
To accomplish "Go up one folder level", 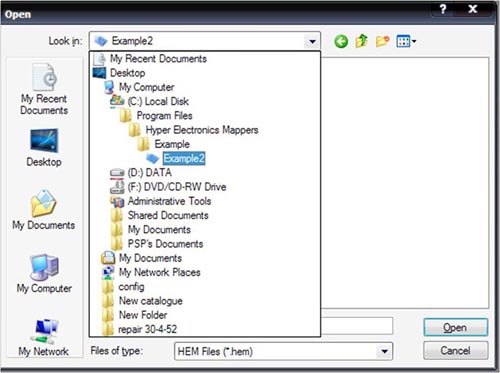I will (x=361, y=41).
